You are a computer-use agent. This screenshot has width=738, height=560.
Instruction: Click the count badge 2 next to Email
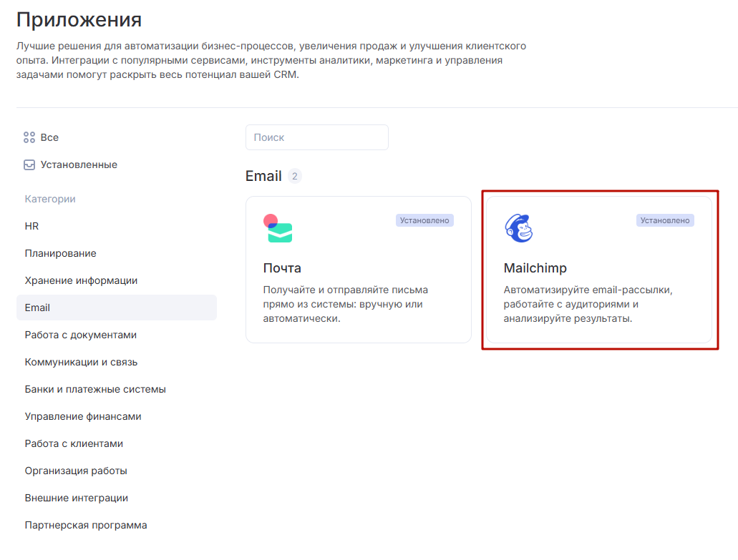pyautogui.click(x=295, y=177)
